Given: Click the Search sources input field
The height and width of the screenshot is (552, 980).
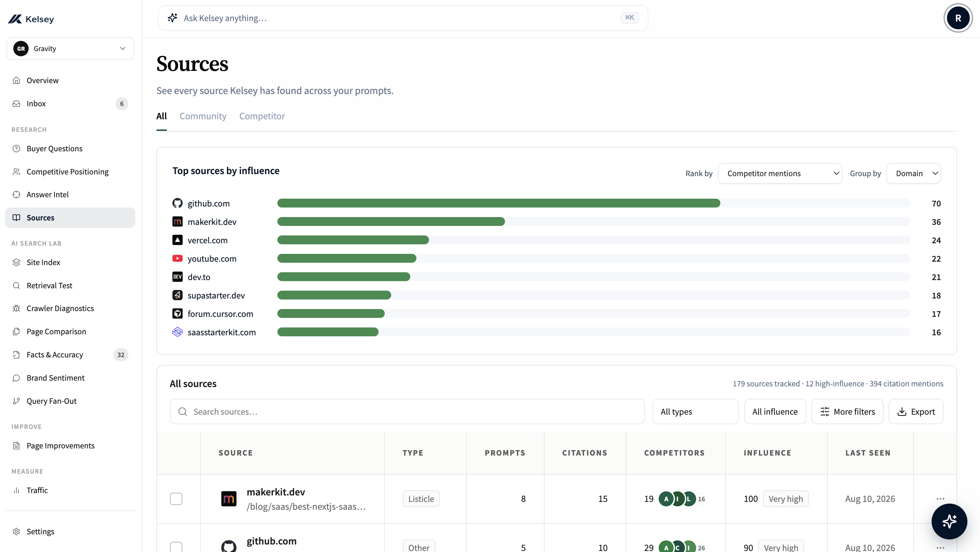Looking at the screenshot, I should pyautogui.click(x=408, y=412).
